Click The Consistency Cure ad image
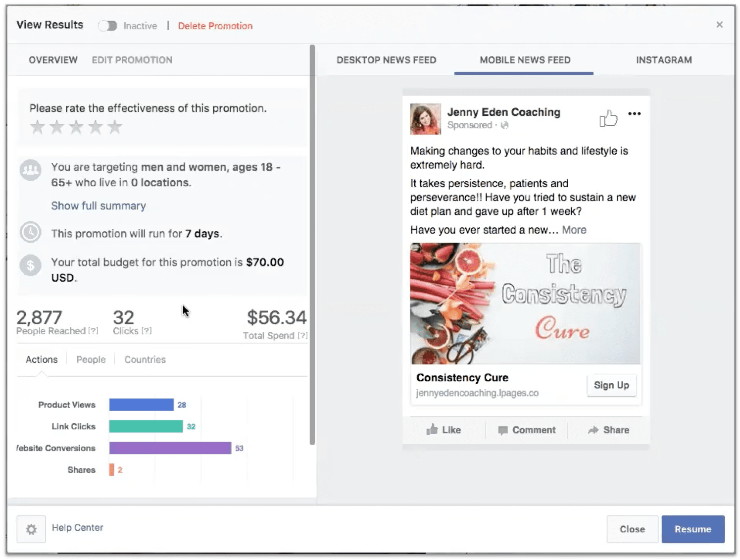 [526, 304]
